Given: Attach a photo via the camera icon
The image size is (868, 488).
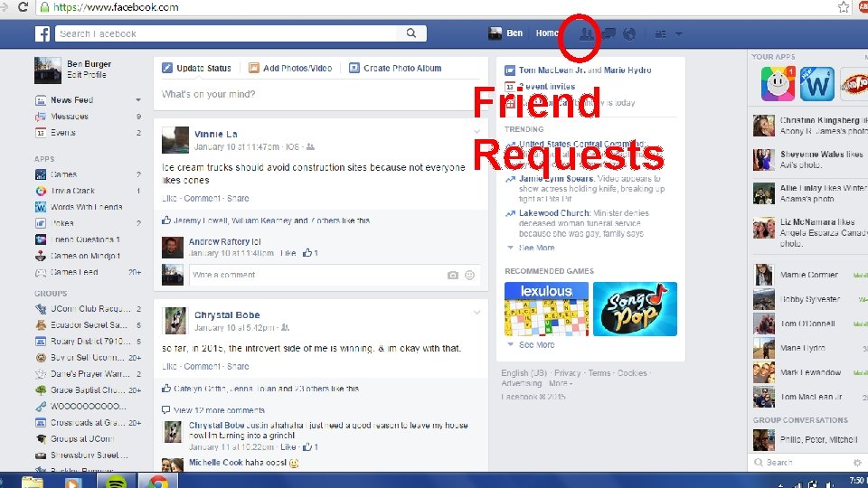Looking at the screenshot, I should coord(453,275).
